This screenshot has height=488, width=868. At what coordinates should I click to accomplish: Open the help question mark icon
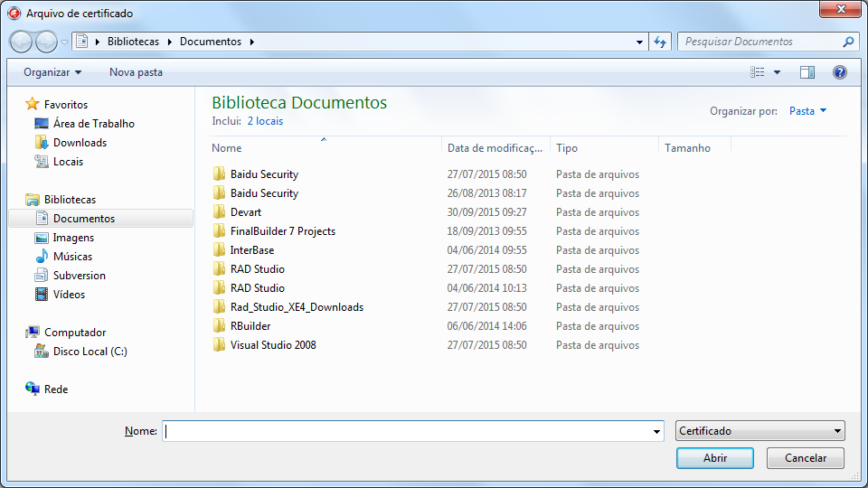(x=839, y=72)
